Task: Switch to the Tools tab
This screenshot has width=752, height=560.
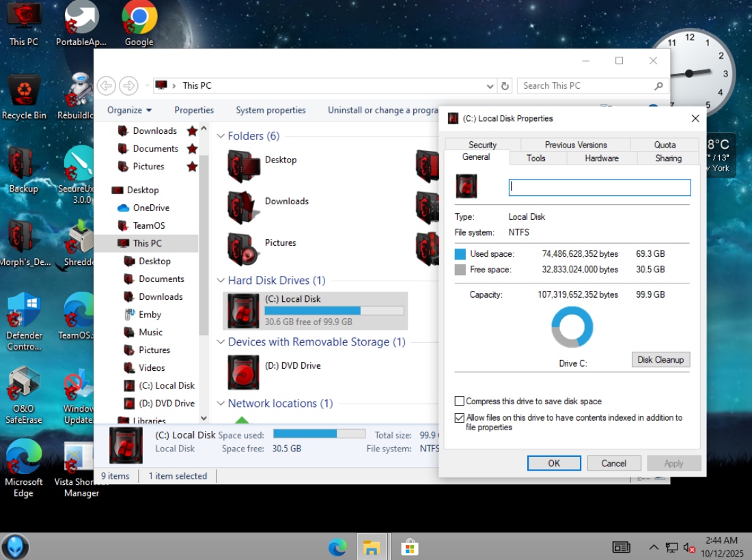Action: [536, 158]
